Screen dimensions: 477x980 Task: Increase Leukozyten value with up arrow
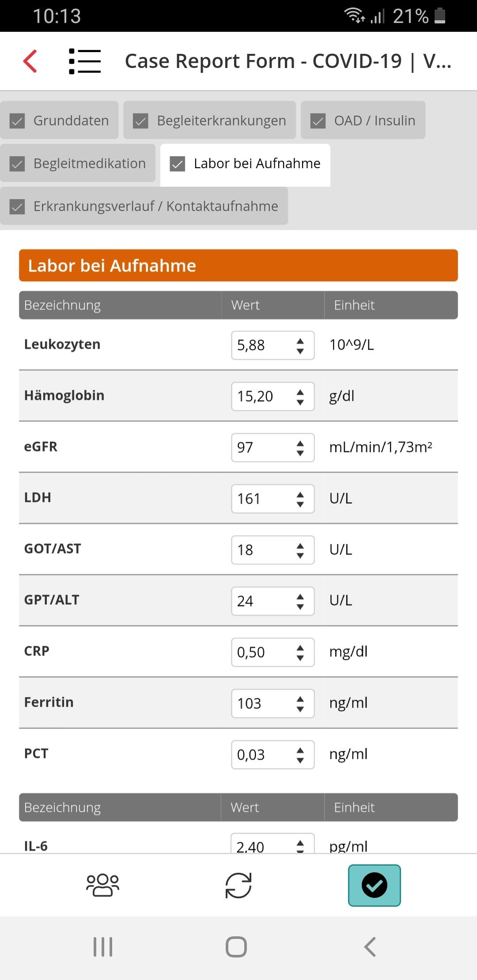(x=300, y=341)
